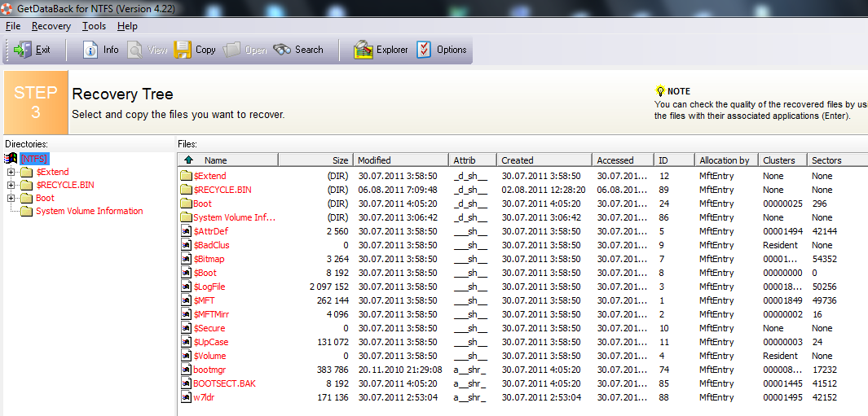Open the Recovery menu
Screen dimensions: 868x416
click(x=51, y=26)
